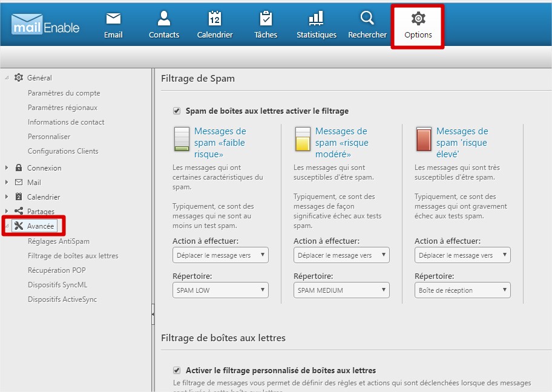The height and width of the screenshot is (392, 552).
Task: Click the Rechercher magnifier icon
Action: coord(367,19)
